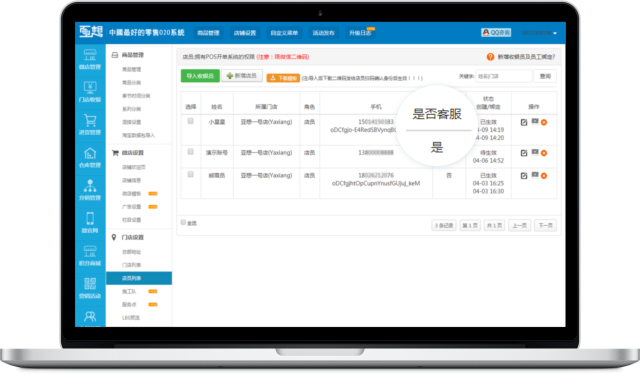
Task: Check the 全选 select-all checkbox
Action: 183,222
